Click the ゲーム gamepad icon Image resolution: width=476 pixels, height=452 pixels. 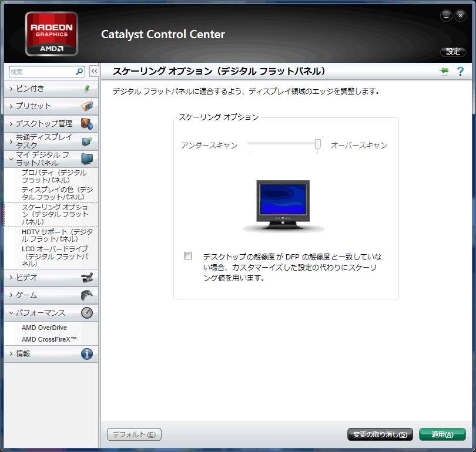[87, 295]
